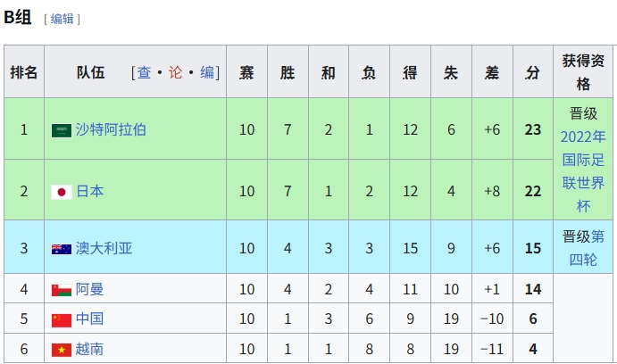
Task: Click the Australia flag icon
Action: [x=62, y=249]
